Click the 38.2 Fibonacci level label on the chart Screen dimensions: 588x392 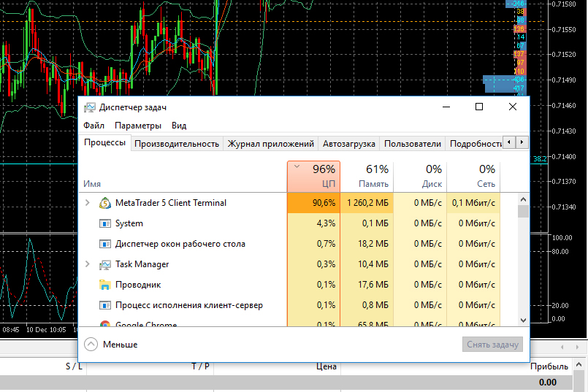pyautogui.click(x=540, y=159)
